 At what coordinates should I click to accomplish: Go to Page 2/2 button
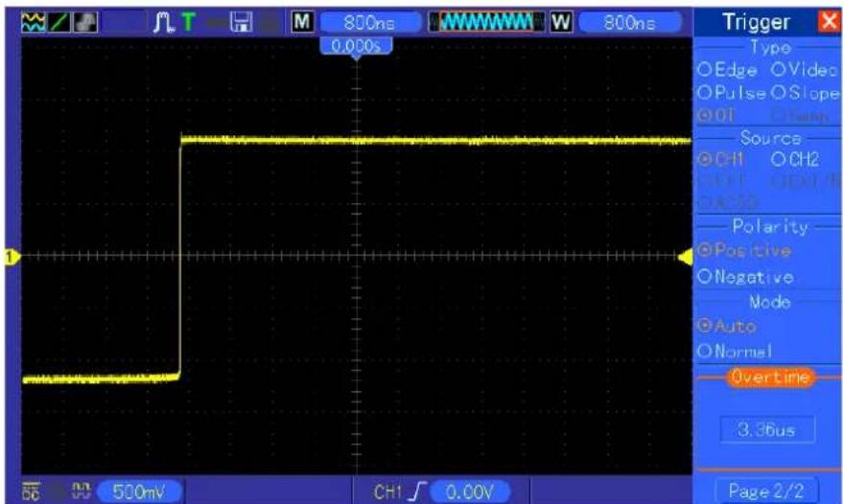(x=767, y=491)
